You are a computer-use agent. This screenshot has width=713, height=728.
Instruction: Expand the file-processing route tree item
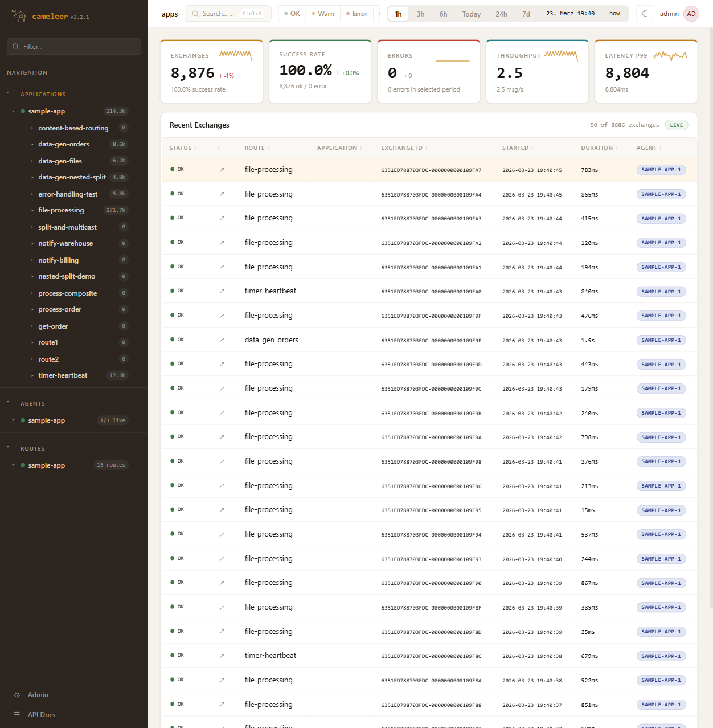point(32,211)
